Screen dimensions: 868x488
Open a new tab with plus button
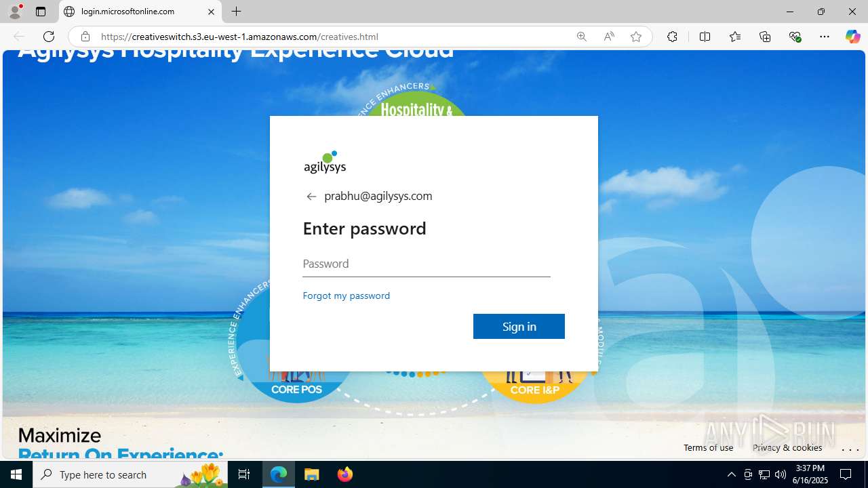pos(237,12)
